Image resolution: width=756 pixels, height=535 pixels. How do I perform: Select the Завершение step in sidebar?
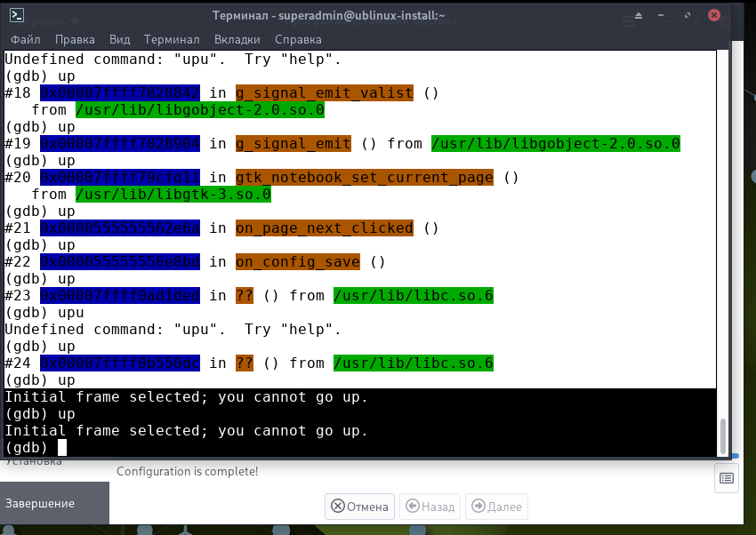[40, 503]
